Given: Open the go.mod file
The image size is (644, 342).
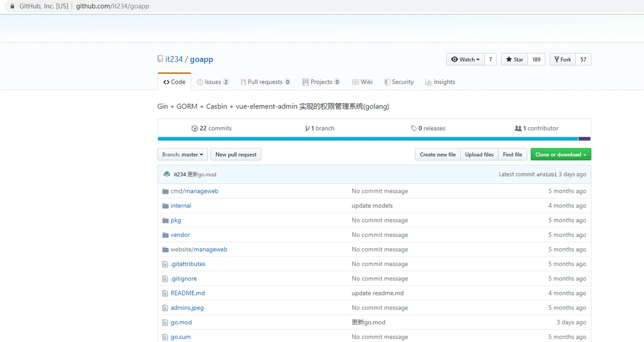Looking at the screenshot, I should click(181, 322).
